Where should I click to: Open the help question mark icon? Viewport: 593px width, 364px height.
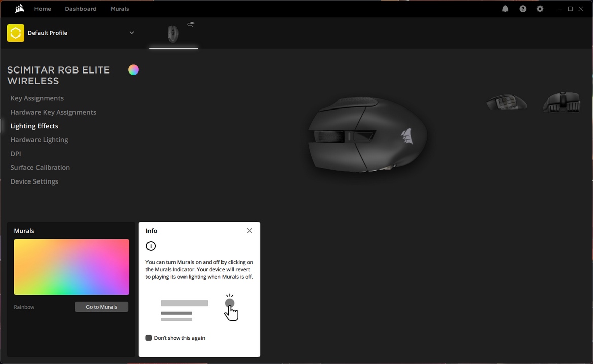click(x=523, y=9)
